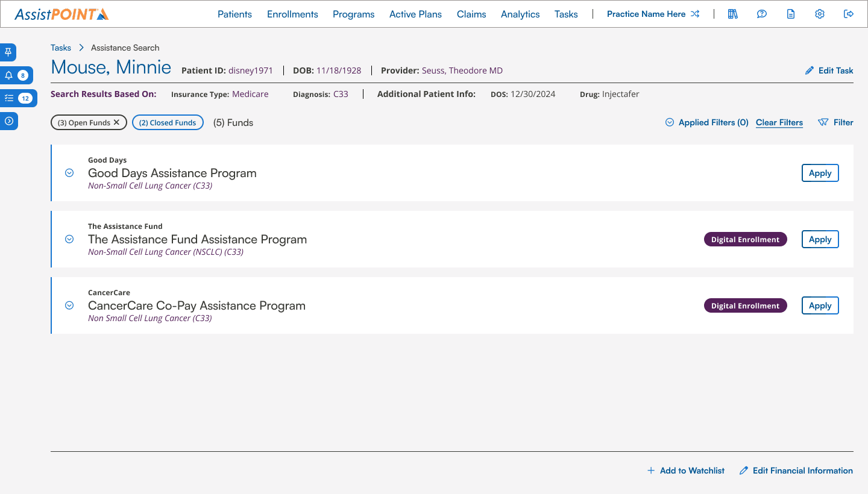Click the DOB value 11/18/1928
Screen dimensions: 868x494
click(x=339, y=70)
